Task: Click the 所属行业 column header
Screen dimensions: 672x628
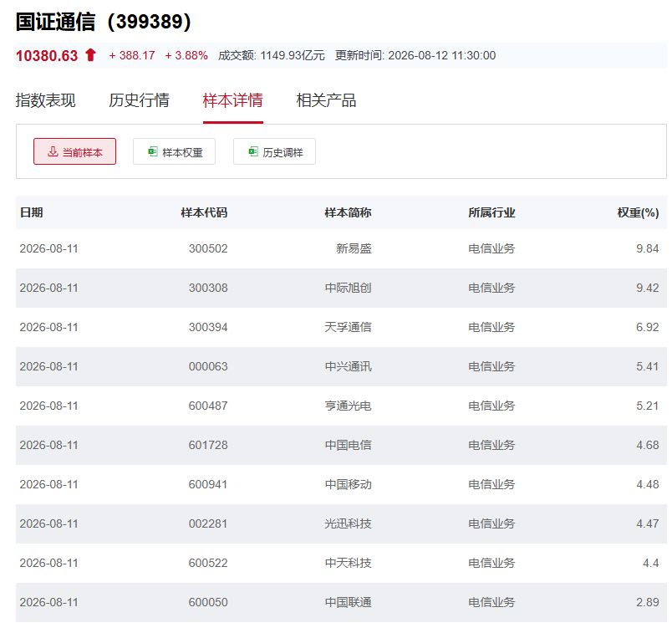Action: coord(491,212)
